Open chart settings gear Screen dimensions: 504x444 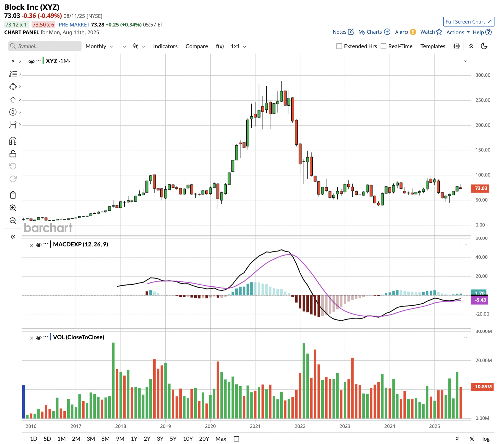pyautogui.click(x=456, y=46)
